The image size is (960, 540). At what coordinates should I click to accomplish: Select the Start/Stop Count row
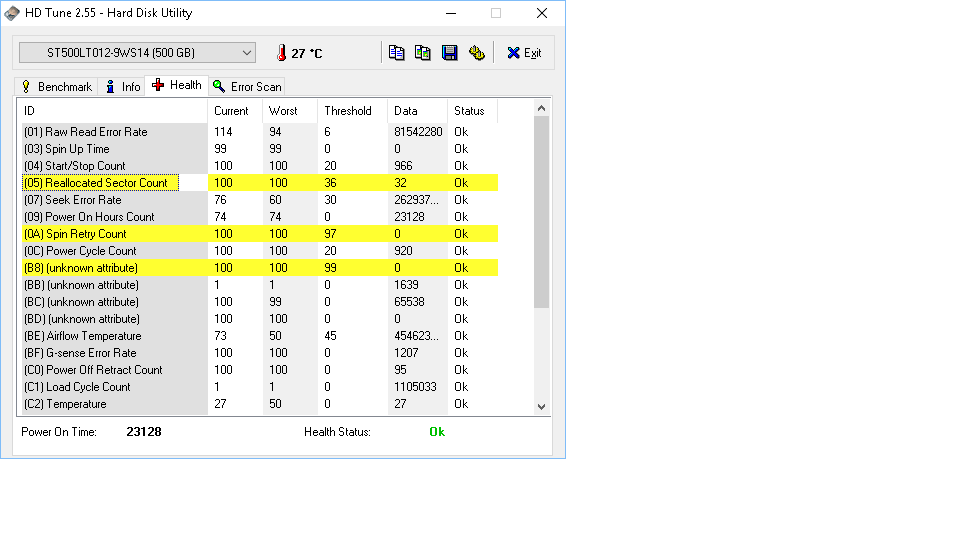(x=260, y=166)
